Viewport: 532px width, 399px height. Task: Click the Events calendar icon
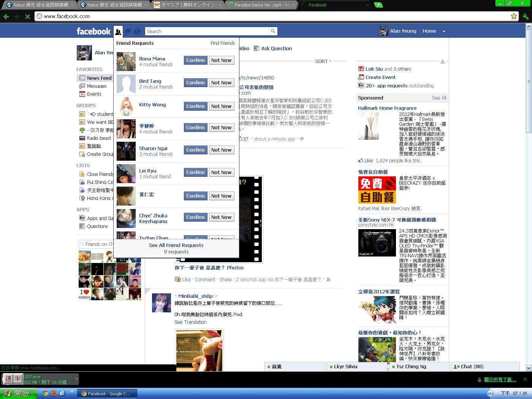pos(82,94)
